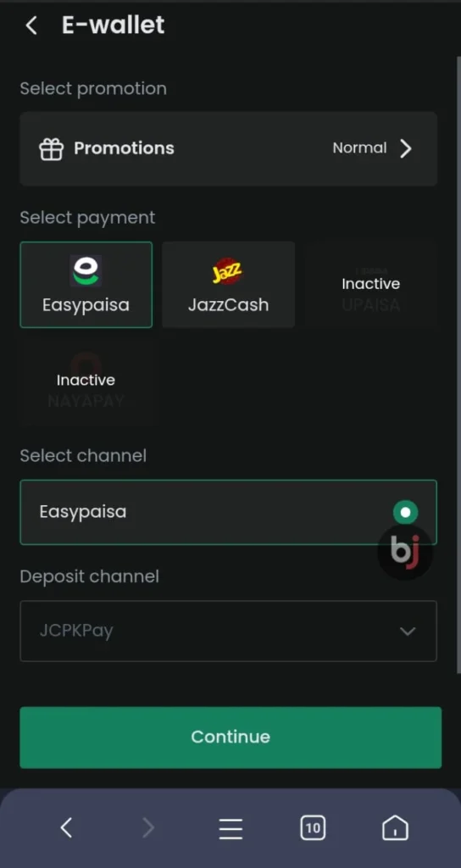Open the JCPKPay deposit channel dropdown
This screenshot has height=868, width=461.
[228, 631]
